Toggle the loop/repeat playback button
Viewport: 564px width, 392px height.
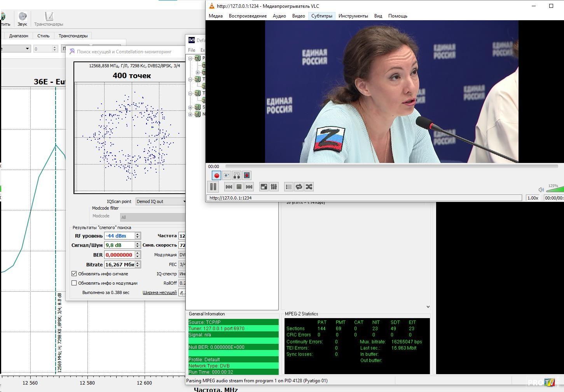pos(299,187)
